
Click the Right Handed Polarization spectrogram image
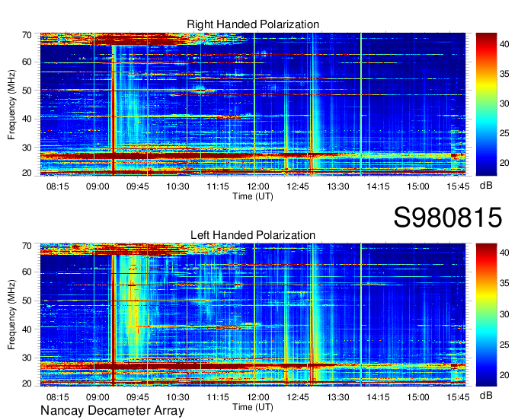pyautogui.click(x=253, y=104)
